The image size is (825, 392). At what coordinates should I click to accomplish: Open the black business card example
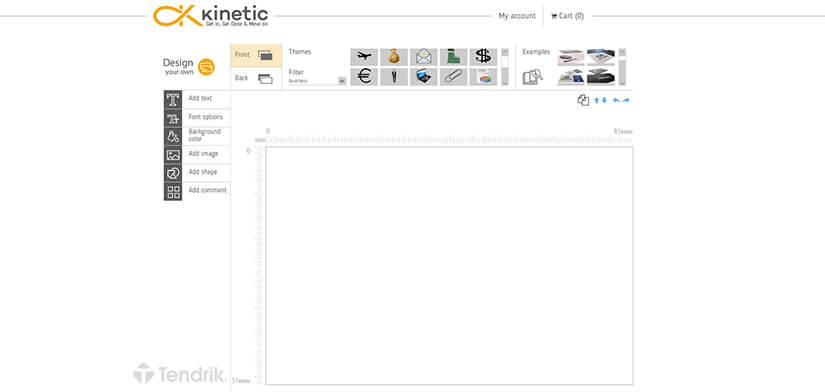tap(601, 77)
